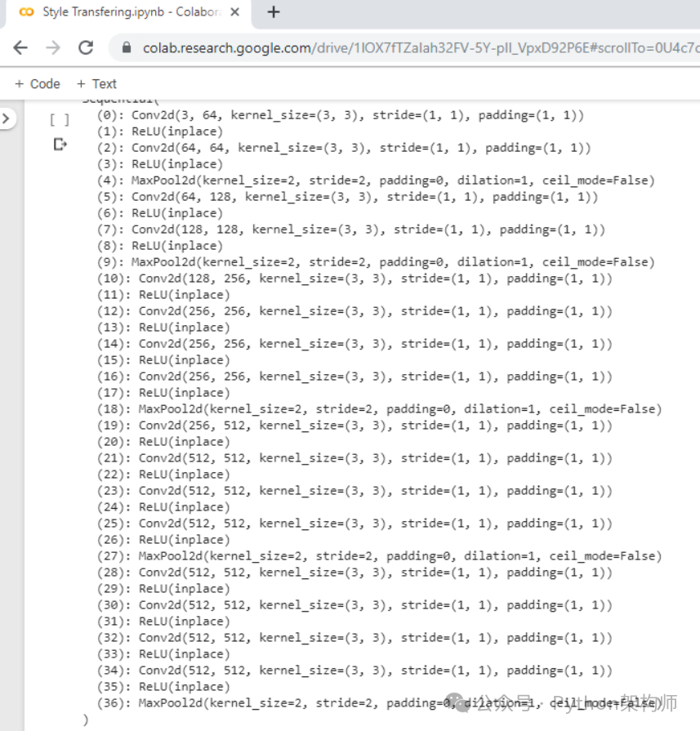This screenshot has height=731, width=700.
Task: Click output line (23): Conv2d(512, 512
Action: coord(354,490)
